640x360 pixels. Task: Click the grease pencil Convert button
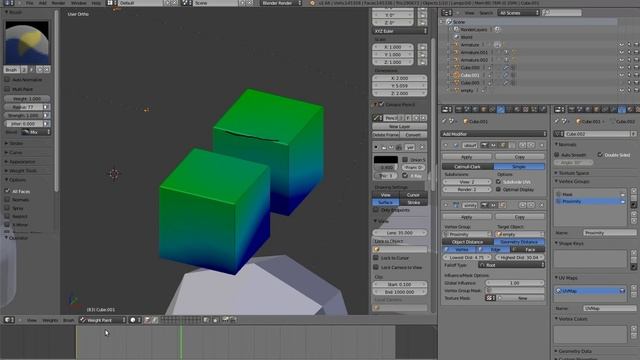pyautogui.click(x=413, y=135)
